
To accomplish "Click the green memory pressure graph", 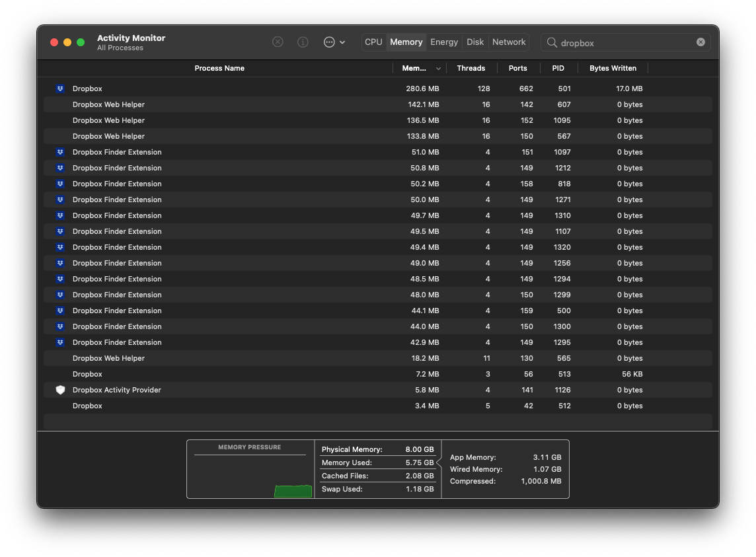I will pyautogui.click(x=293, y=491).
